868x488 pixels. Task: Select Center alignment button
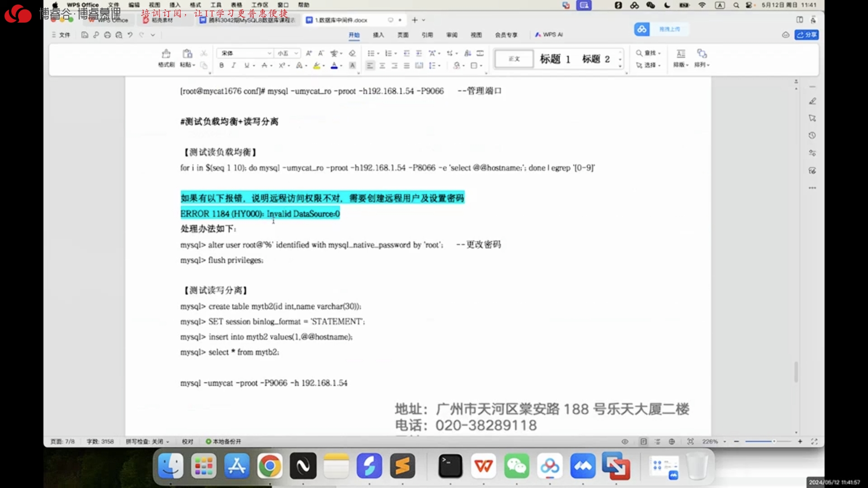(x=382, y=66)
